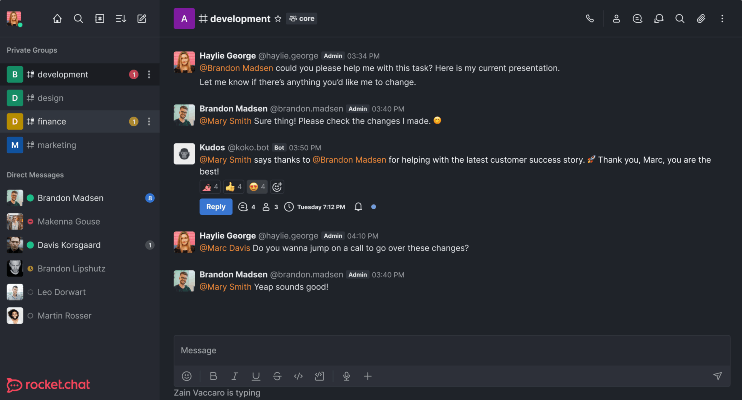This screenshot has height=400, width=742.
Task: Click the sort/display options icon
Action: 121,19
